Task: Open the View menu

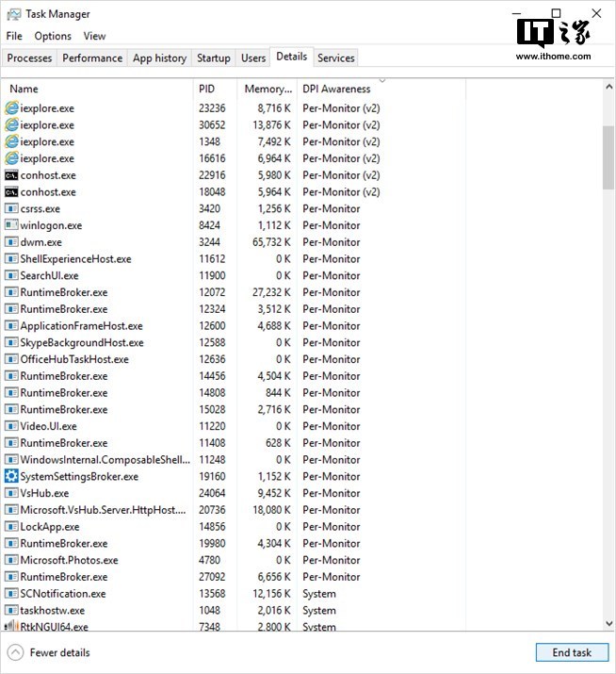Action: point(94,36)
